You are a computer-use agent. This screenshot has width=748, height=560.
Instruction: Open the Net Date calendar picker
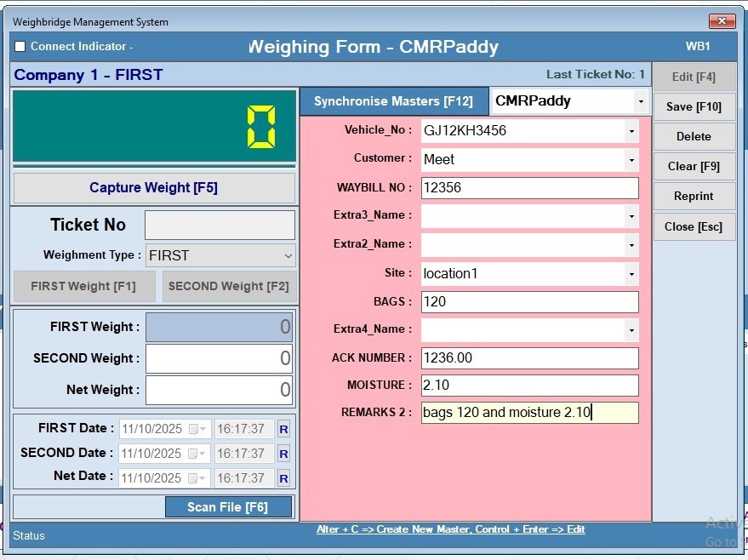pos(197,478)
